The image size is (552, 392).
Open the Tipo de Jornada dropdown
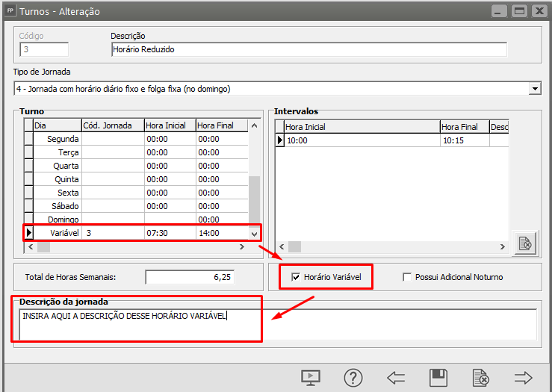[x=534, y=89]
